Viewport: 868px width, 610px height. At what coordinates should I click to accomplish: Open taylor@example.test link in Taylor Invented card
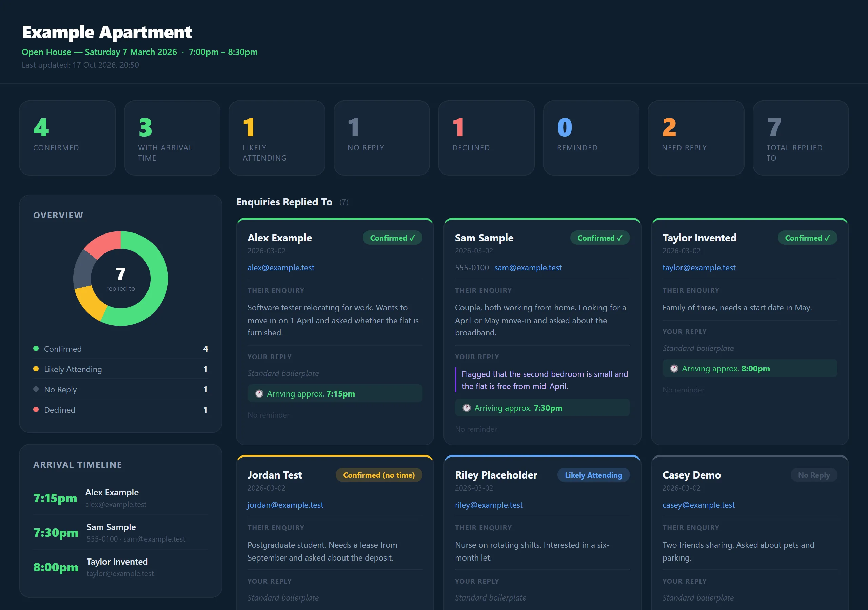point(699,268)
